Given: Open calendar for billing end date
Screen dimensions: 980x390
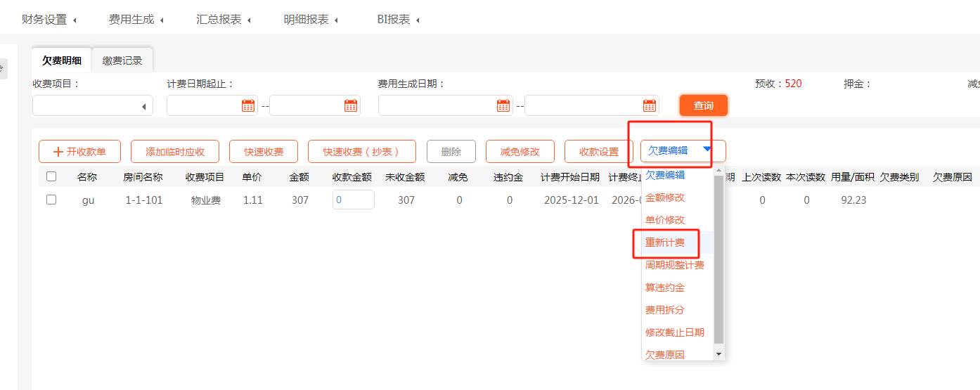Looking at the screenshot, I should [x=351, y=105].
